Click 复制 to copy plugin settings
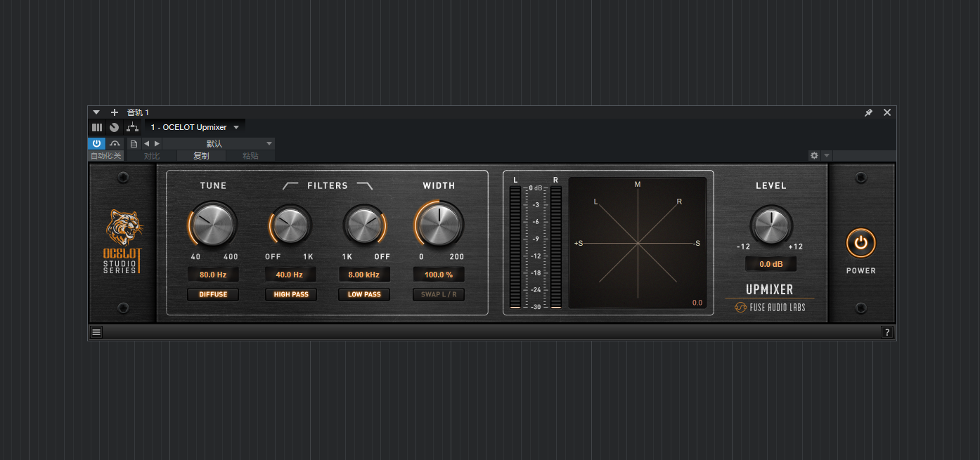 (201, 155)
